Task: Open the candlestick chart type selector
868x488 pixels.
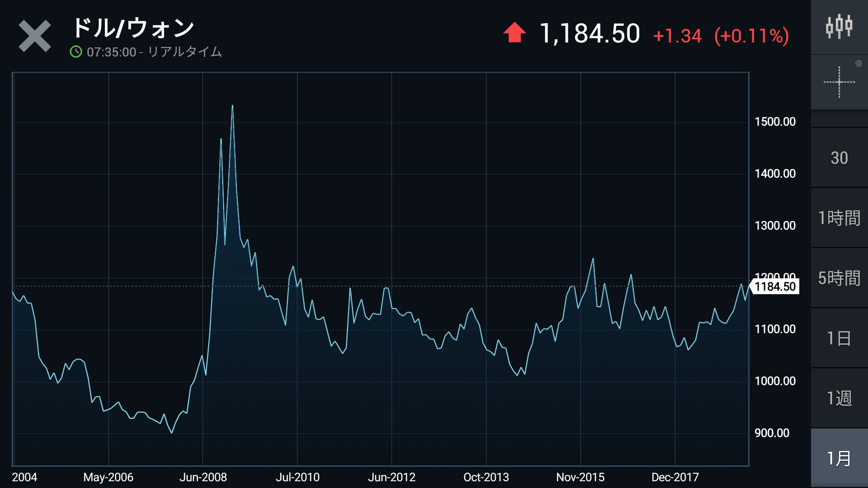Action: [839, 27]
